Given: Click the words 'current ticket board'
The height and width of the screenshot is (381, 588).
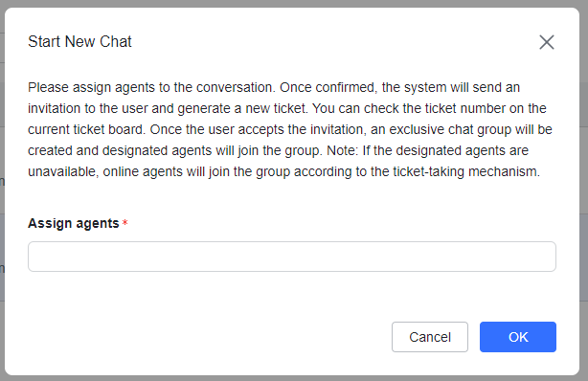Looking at the screenshot, I should (85, 130).
